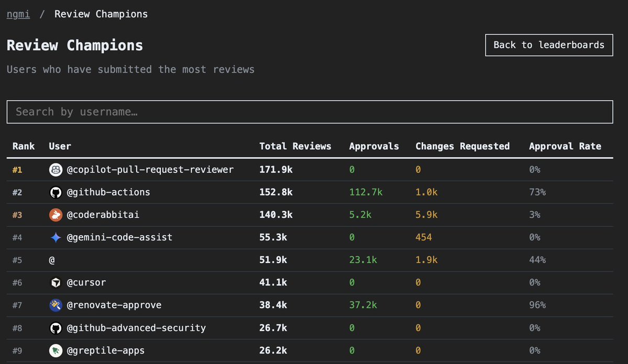Click the Approval Rate column header
628x364 pixels.
565,146
